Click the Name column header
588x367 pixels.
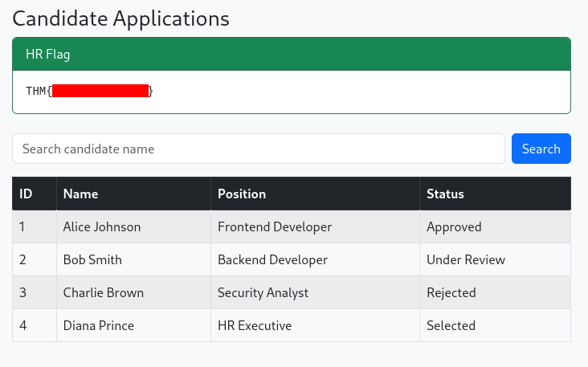(133, 194)
